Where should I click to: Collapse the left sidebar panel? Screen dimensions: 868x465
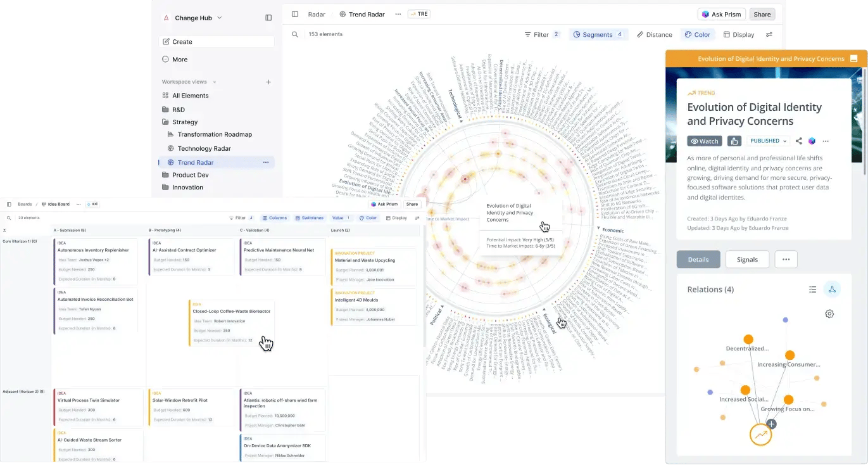pyautogui.click(x=268, y=18)
